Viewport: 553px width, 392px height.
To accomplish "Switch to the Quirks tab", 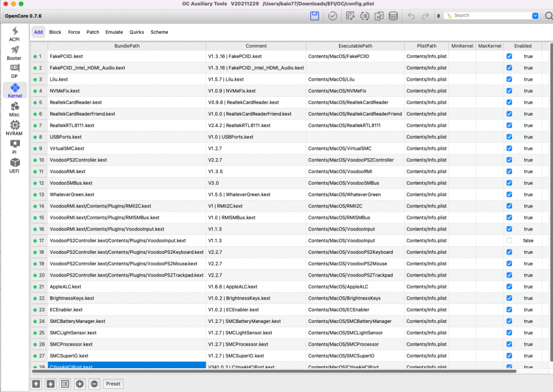I will pos(137,32).
